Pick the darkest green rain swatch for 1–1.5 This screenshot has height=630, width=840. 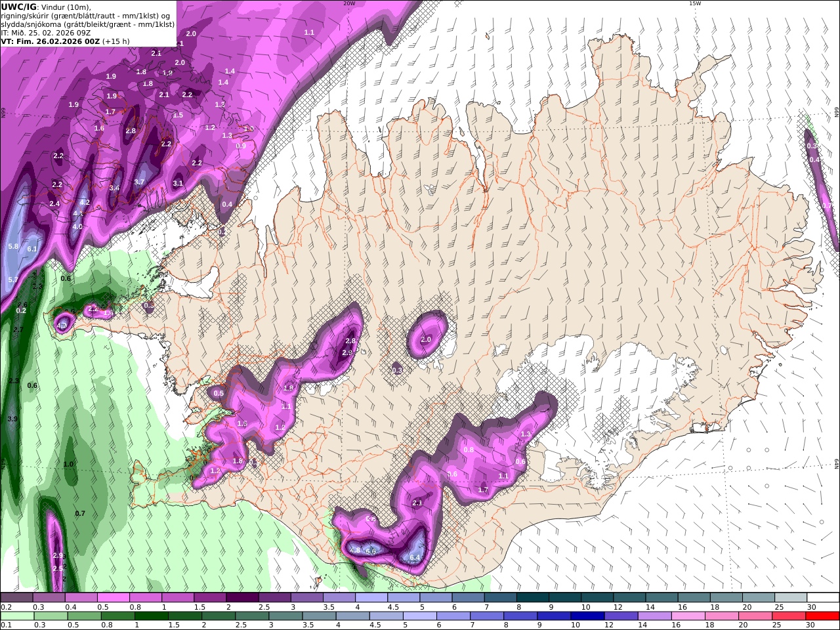(x=151, y=616)
